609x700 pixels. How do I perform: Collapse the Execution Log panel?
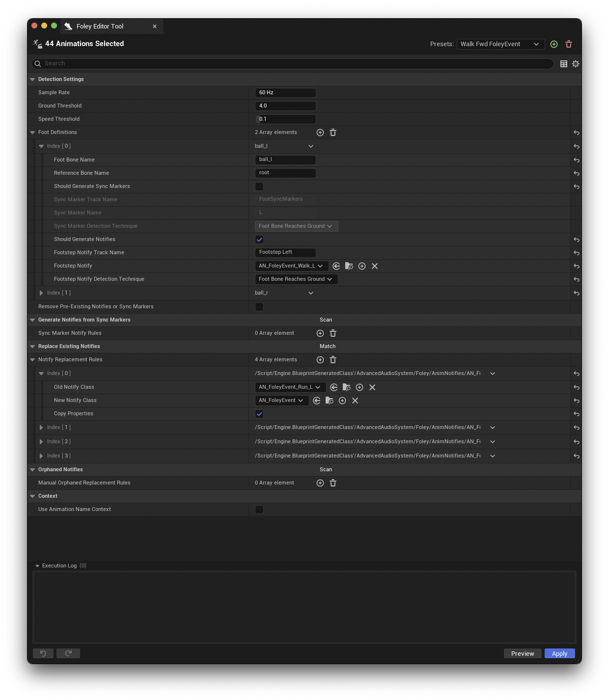point(37,566)
